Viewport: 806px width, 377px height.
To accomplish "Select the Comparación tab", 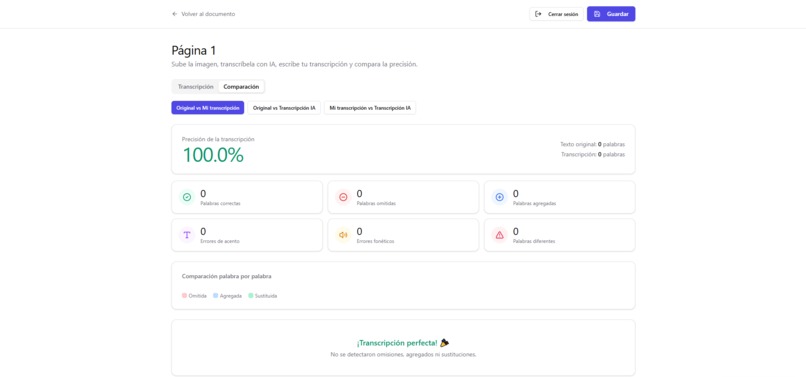I will [x=241, y=87].
